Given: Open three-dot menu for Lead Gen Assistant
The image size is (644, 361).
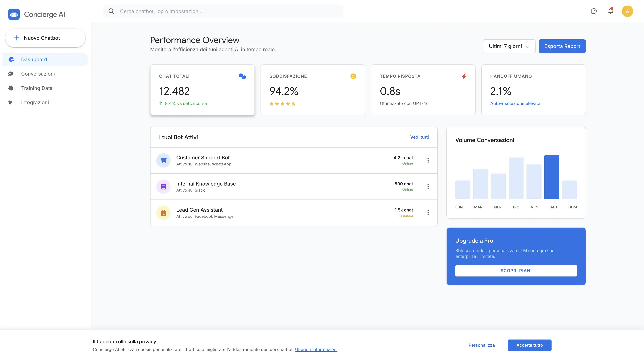Looking at the screenshot, I should (428, 213).
